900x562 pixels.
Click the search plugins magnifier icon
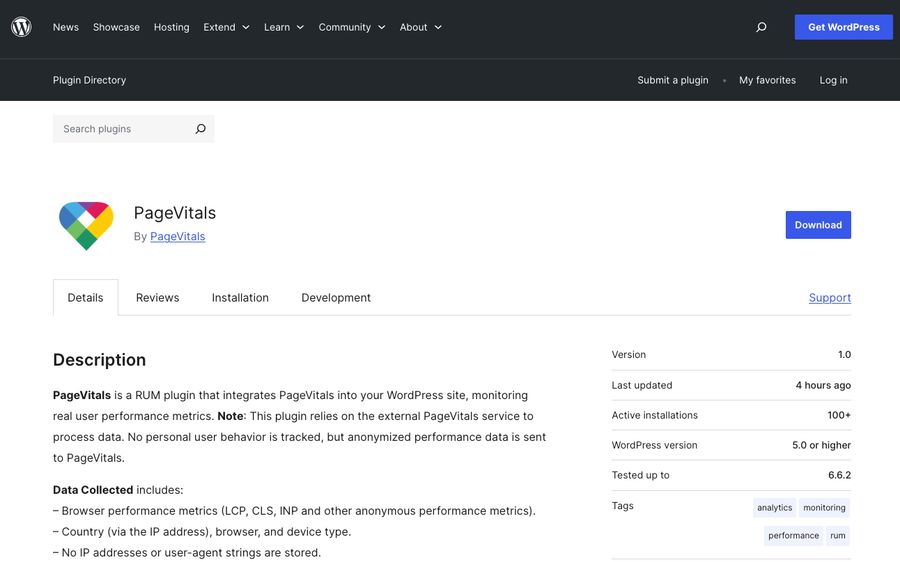[200, 129]
